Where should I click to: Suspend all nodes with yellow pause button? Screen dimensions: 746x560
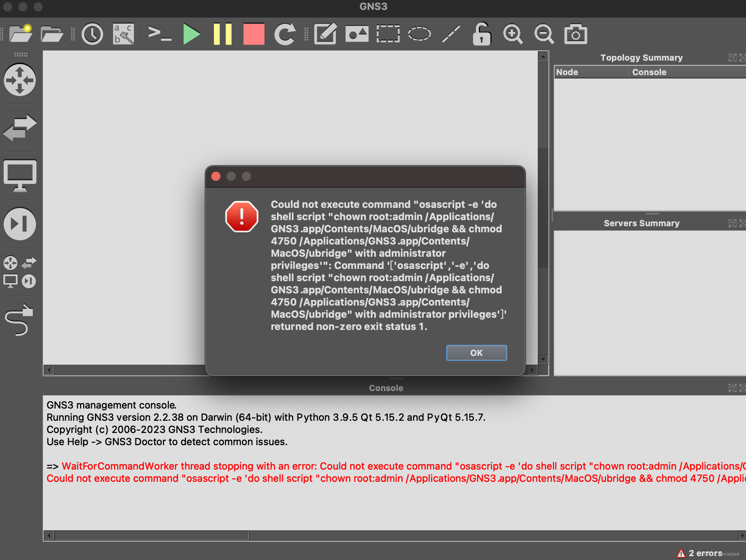(x=223, y=34)
